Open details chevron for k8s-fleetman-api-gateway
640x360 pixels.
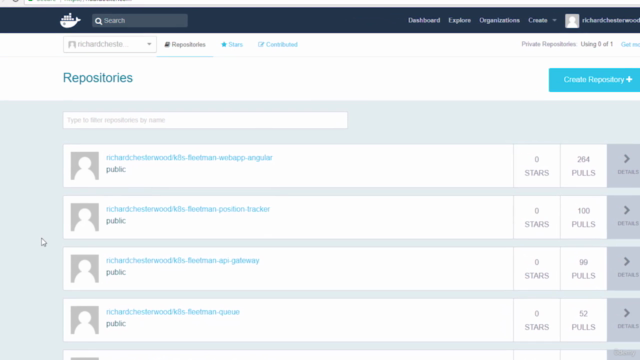[x=627, y=262]
